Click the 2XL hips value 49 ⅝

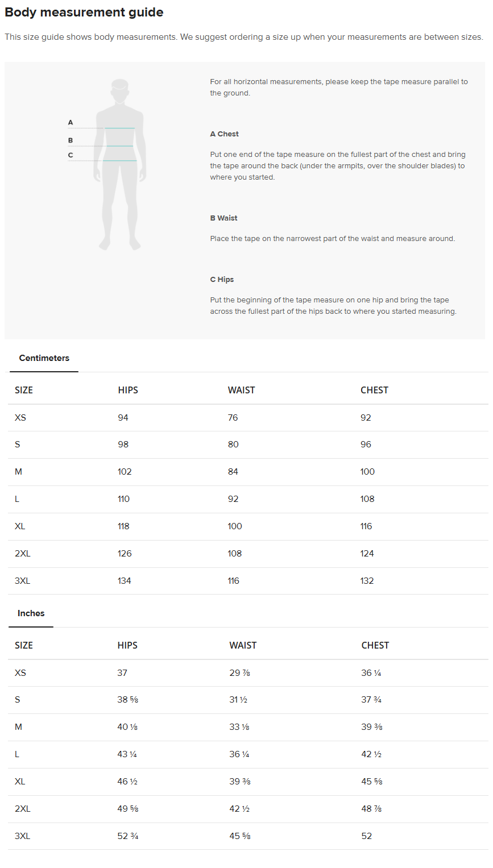tap(128, 809)
